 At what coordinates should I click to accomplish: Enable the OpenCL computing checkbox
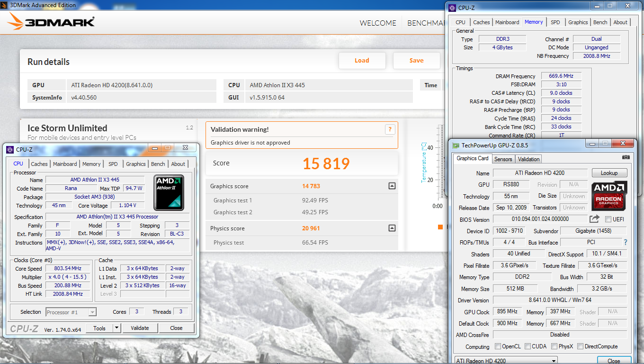(497, 346)
